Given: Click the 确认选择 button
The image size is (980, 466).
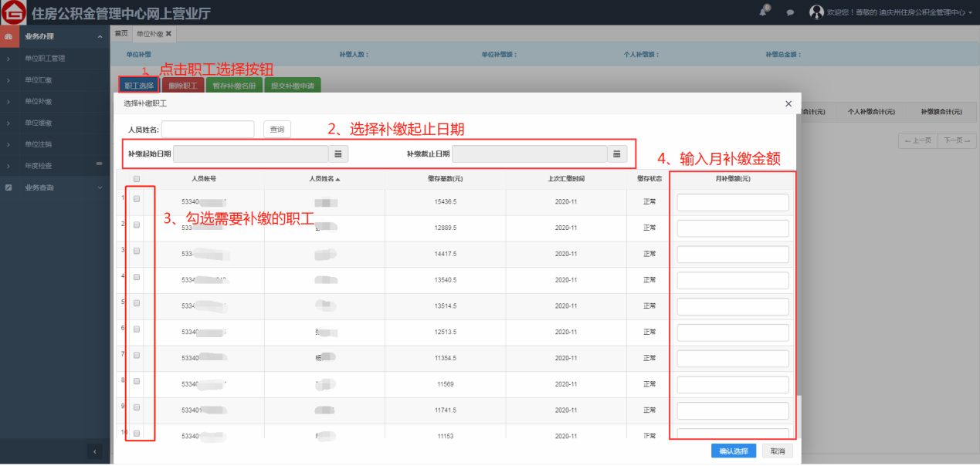Looking at the screenshot, I should (733, 451).
